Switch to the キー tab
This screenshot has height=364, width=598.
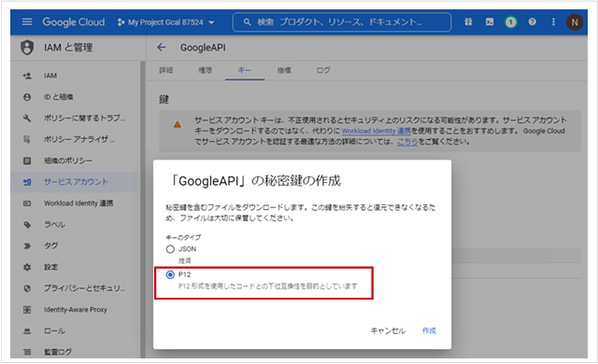245,70
